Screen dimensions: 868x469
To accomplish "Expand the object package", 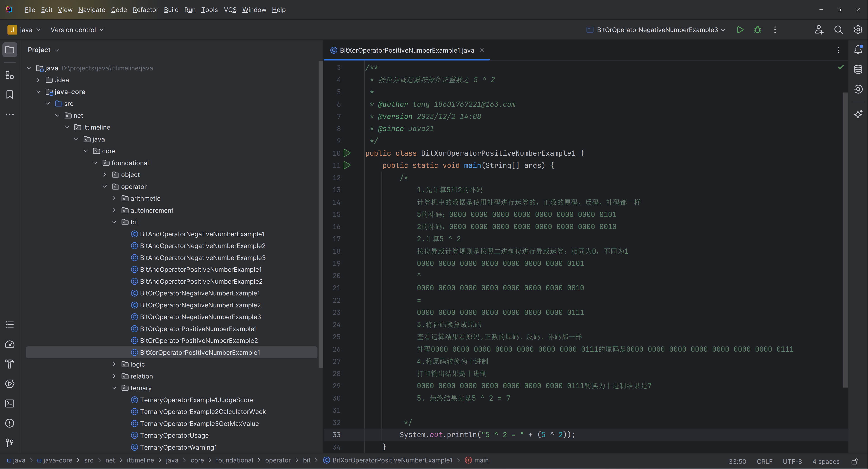I will 105,174.
